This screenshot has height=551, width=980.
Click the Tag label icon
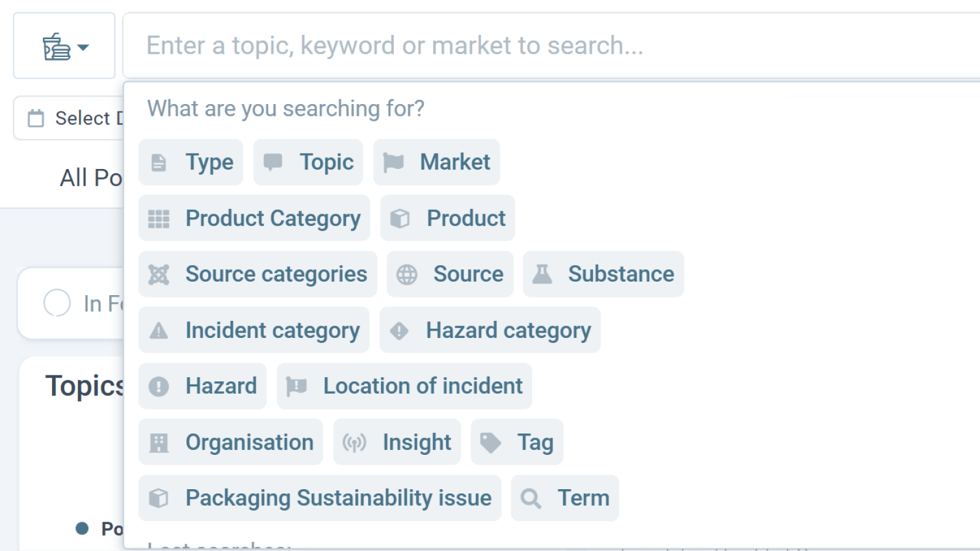[491, 442]
